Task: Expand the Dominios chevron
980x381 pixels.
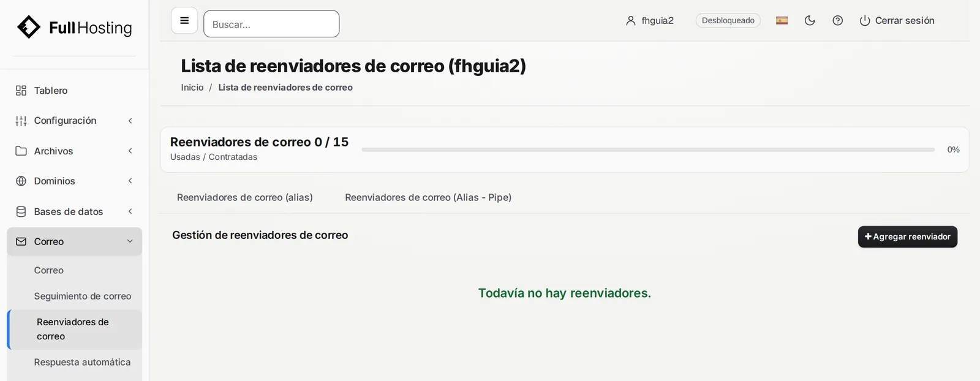Action: [x=130, y=181]
